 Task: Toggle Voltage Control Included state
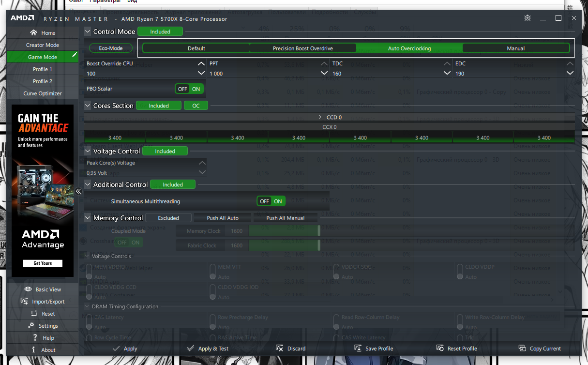coord(165,151)
